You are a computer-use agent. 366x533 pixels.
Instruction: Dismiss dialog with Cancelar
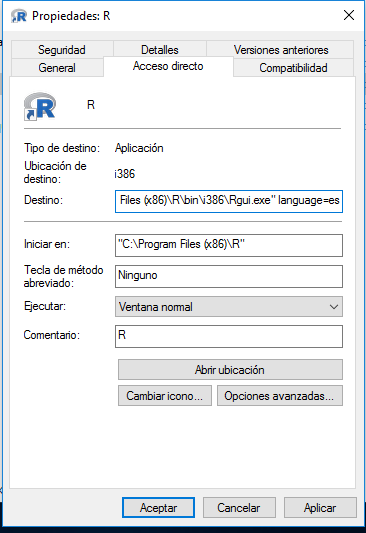click(x=239, y=508)
